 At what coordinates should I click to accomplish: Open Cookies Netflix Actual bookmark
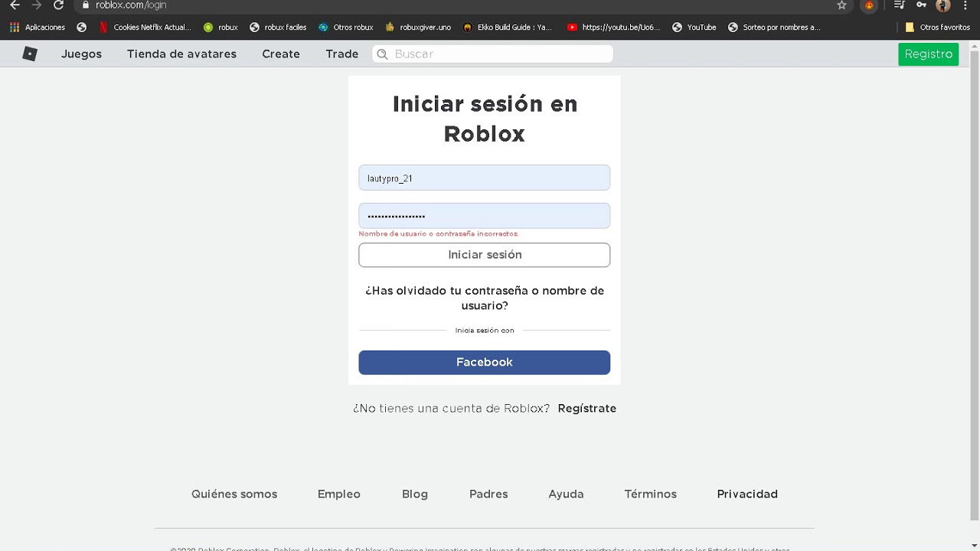tap(145, 27)
